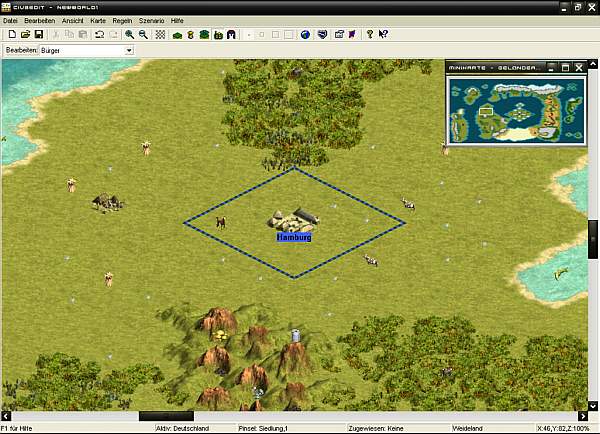The height and width of the screenshot is (434, 600).
Task: Open the Szenario menu
Action: 152,20
